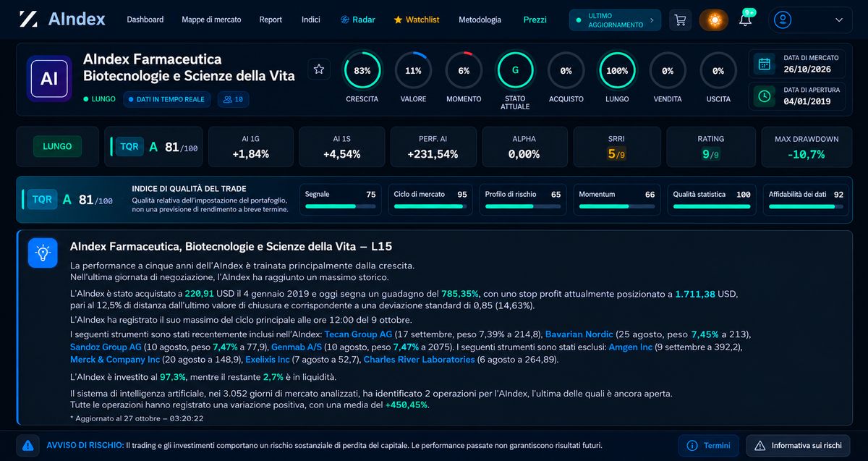Open the Bavarian Nordic link
This screenshot has width=868, height=461.
tap(579, 334)
